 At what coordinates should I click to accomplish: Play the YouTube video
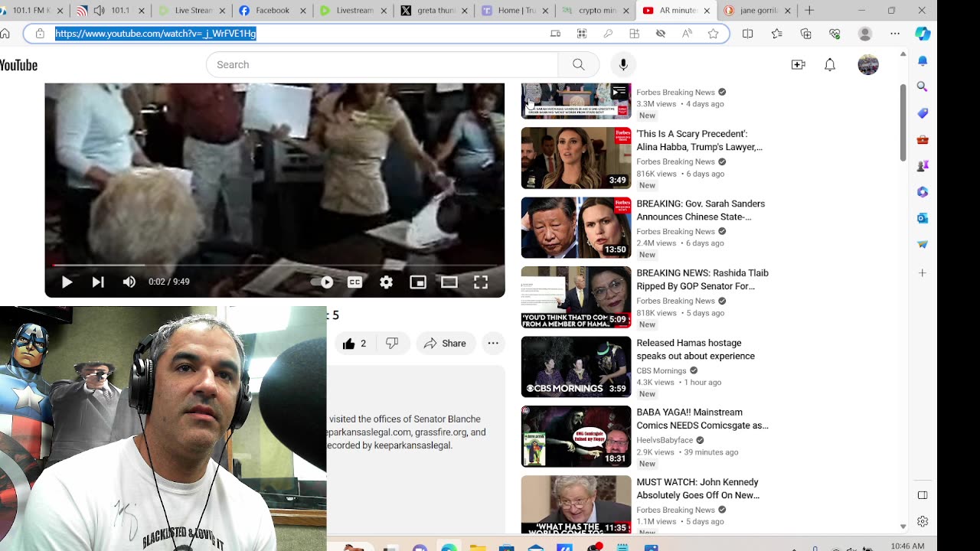pyautogui.click(x=67, y=282)
